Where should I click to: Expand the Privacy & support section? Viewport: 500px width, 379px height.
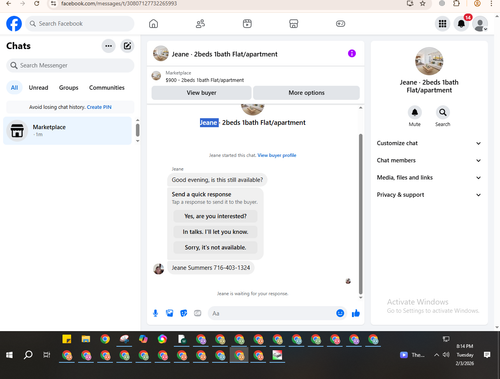click(429, 195)
